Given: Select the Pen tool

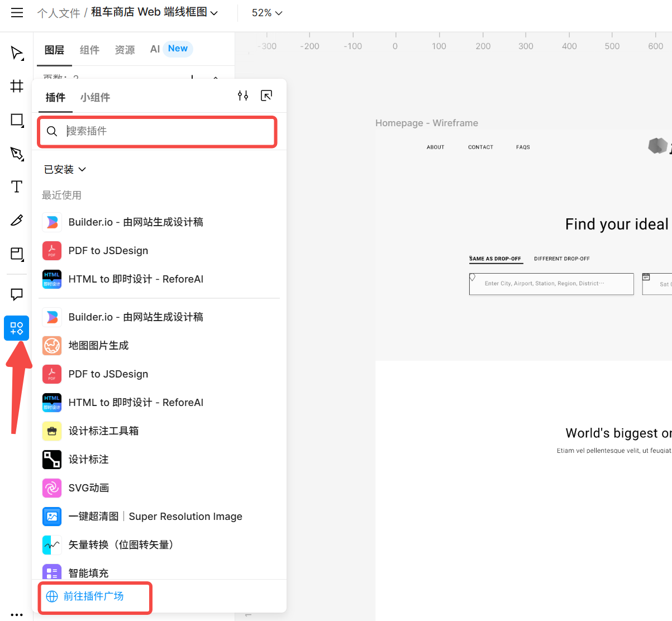Looking at the screenshot, I should point(16,154).
